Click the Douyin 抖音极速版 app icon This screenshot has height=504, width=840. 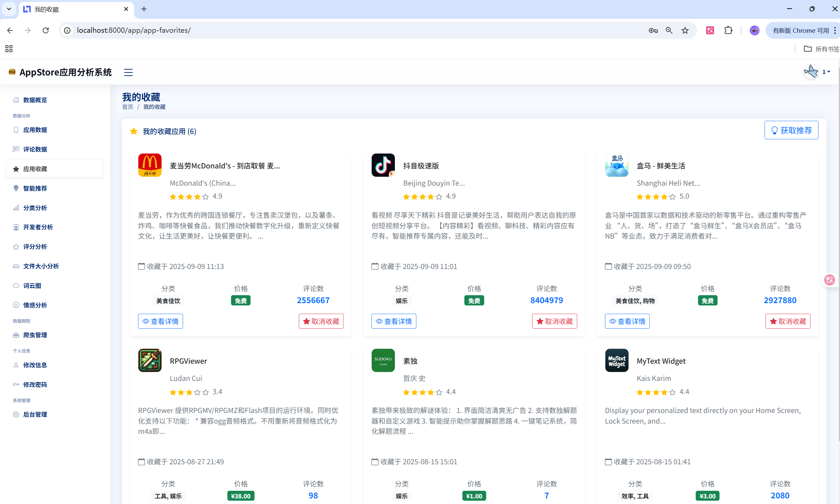point(383,165)
